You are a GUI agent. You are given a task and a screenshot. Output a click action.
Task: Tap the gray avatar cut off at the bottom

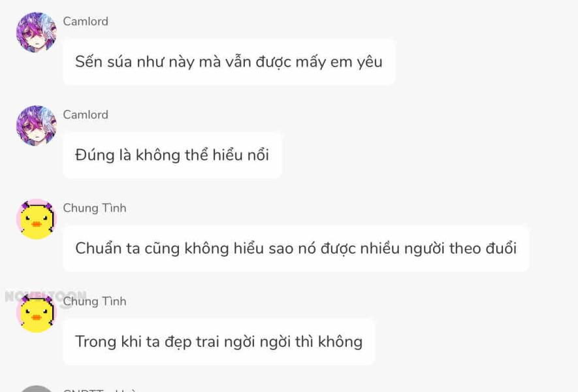click(36, 389)
